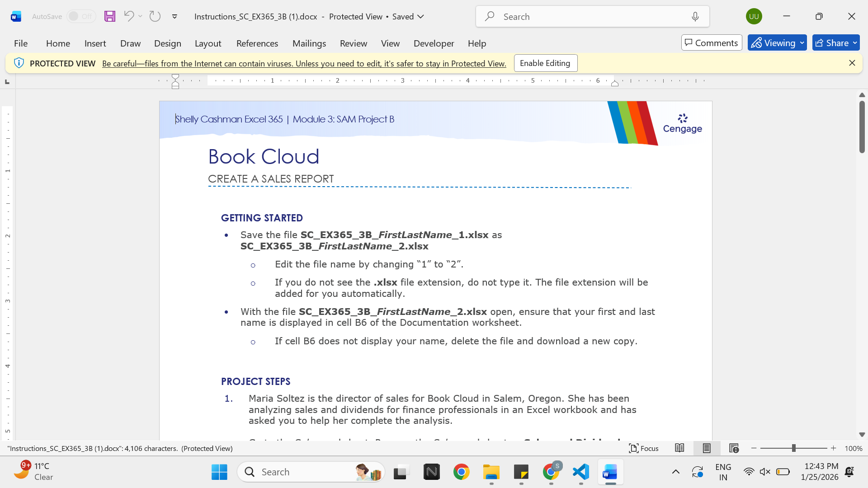Click the Redo icon in quick access toolbar
The height and width of the screenshot is (488, 868).
coord(155,16)
